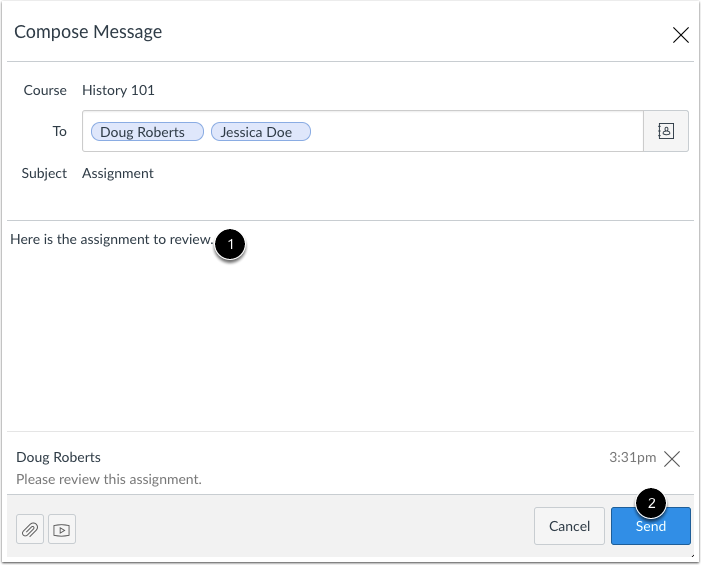Click the 'Compose Message' title
The height and width of the screenshot is (565, 701).
tap(88, 32)
